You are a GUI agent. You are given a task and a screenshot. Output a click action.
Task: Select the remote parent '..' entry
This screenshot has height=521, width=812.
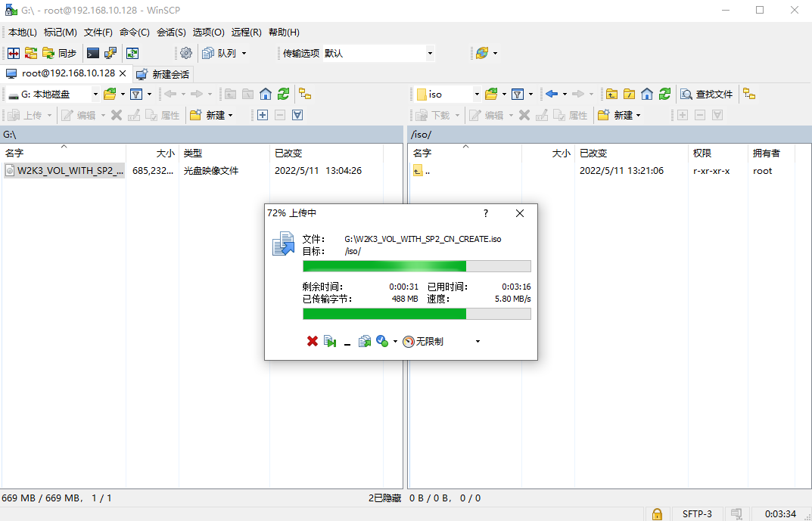pyautogui.click(x=422, y=171)
